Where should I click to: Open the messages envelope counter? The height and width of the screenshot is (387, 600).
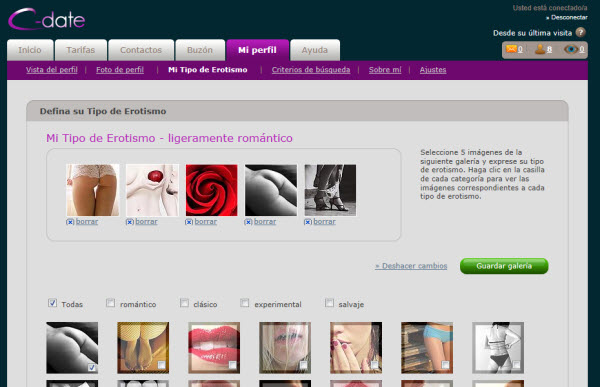514,49
